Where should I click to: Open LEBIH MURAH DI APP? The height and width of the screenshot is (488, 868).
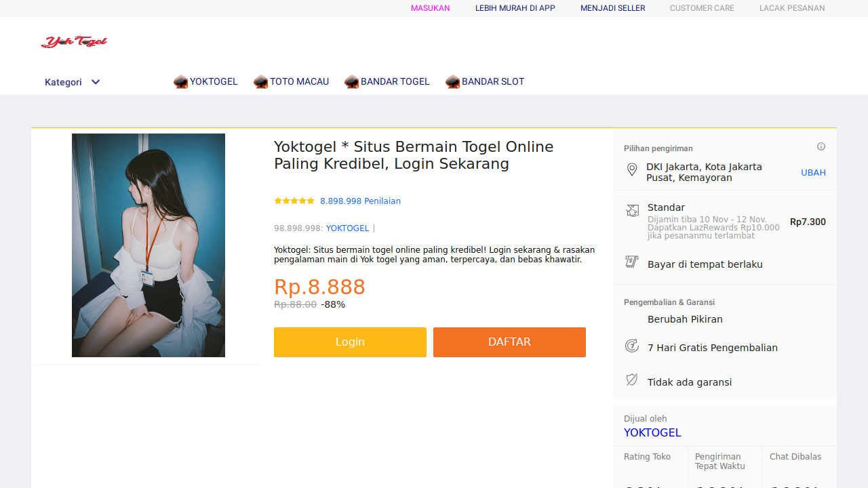(x=515, y=8)
